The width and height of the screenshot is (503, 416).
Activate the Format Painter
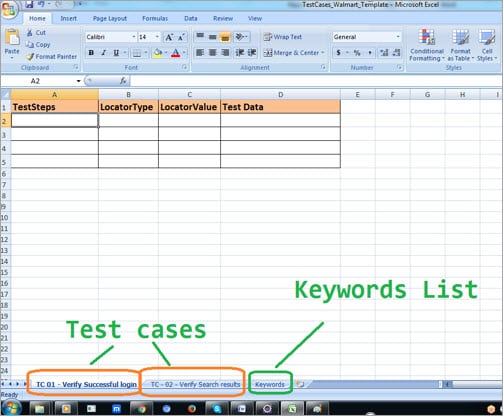click(51, 57)
